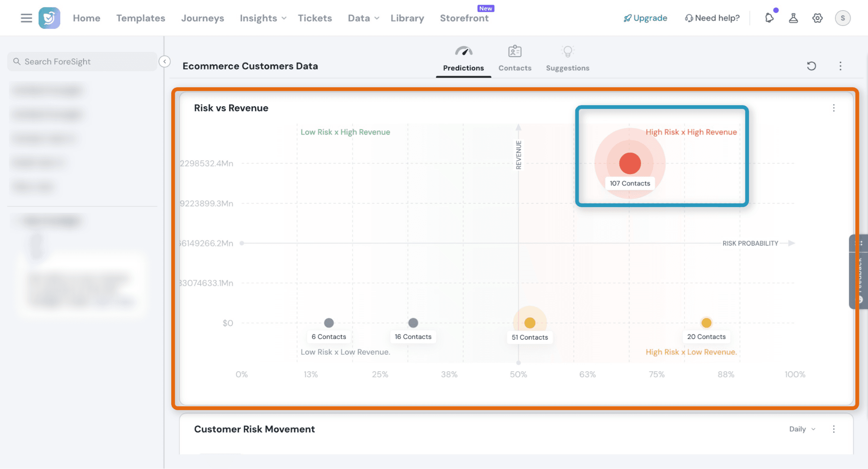This screenshot has height=469, width=868.
Task: Click the Search ForeSight field
Action: (83, 61)
